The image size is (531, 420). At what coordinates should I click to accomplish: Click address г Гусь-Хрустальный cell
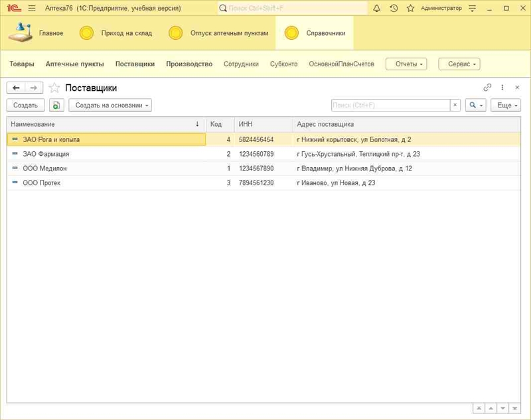[406, 154]
